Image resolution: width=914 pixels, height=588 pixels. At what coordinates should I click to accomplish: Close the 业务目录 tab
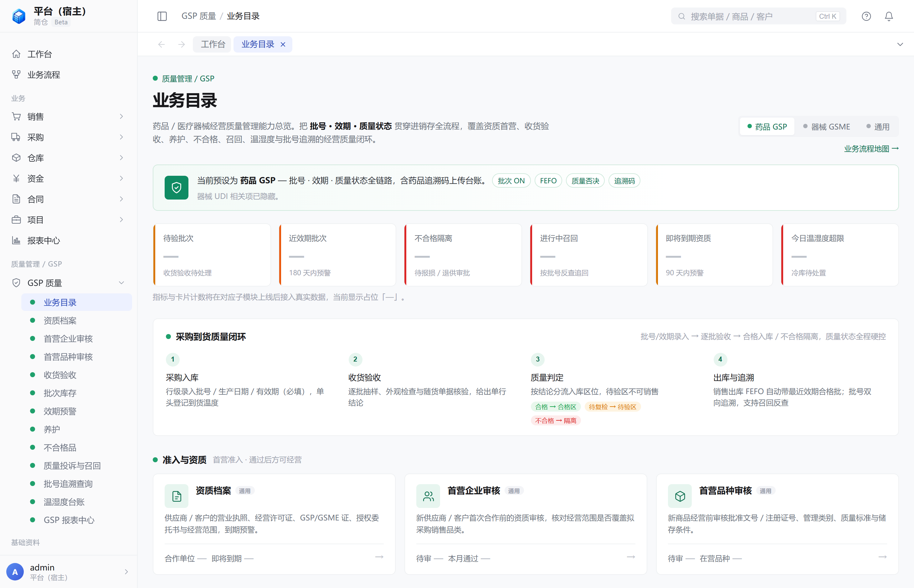coord(283,44)
